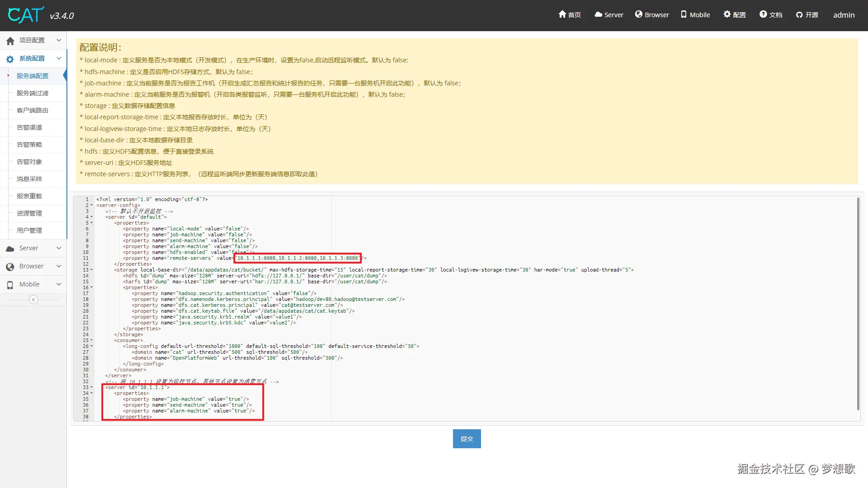Click the admin user link
Screen dimensions: 868x488
click(844, 15)
